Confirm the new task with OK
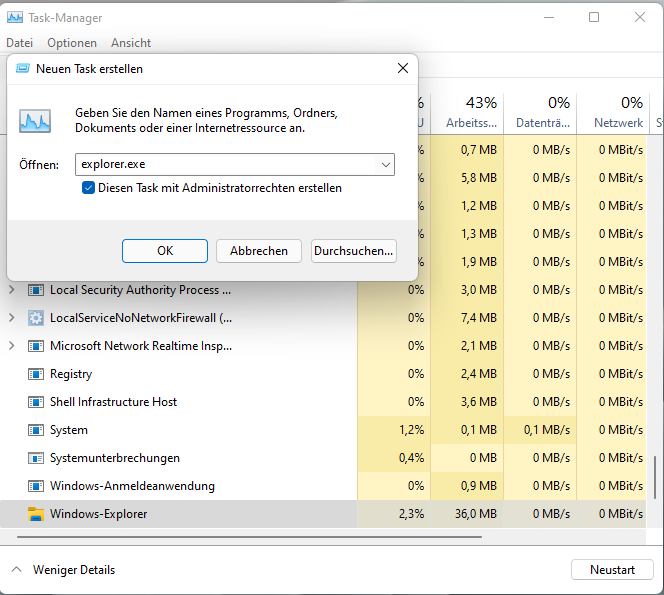The image size is (664, 595). 165,251
